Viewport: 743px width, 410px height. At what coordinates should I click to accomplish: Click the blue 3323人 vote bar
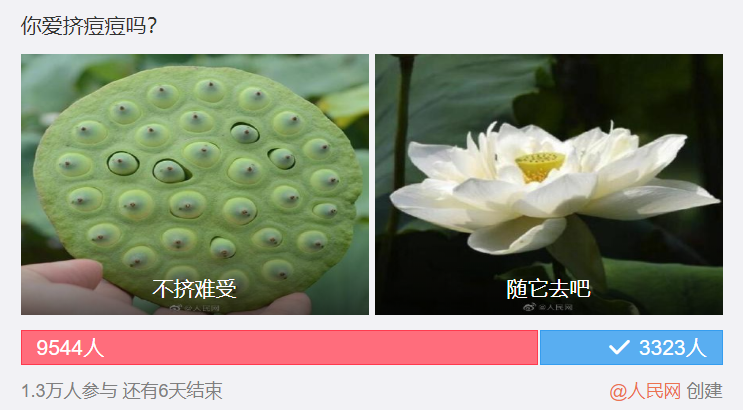(631, 347)
